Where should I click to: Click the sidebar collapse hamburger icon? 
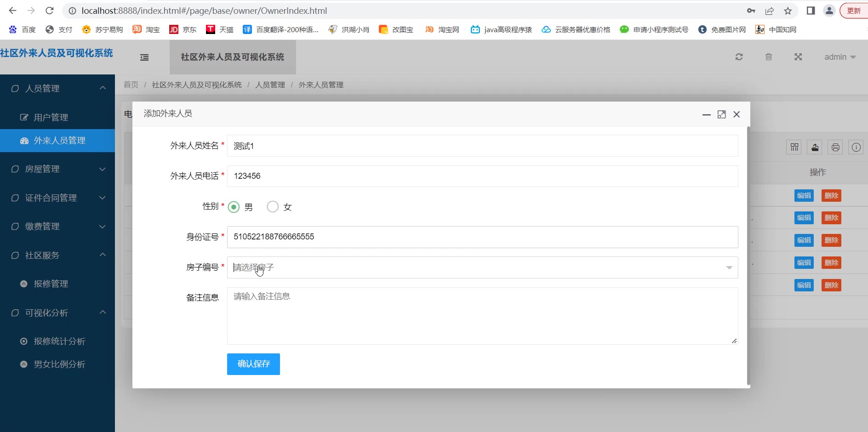click(x=144, y=57)
